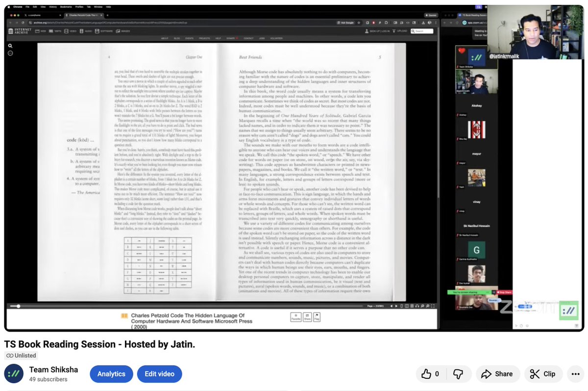The image size is (588, 391).
Task: Click the '49 subscribers' text
Action: click(48, 379)
